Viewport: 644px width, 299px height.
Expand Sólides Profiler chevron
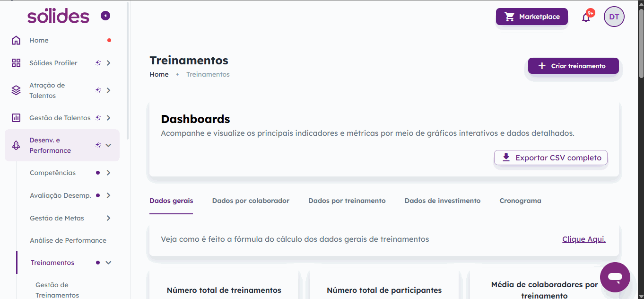point(108,63)
